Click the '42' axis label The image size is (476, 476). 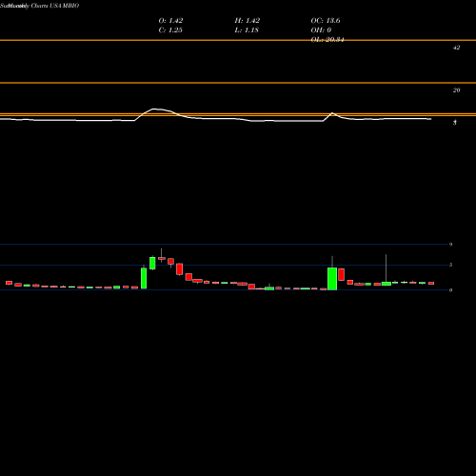456,48
